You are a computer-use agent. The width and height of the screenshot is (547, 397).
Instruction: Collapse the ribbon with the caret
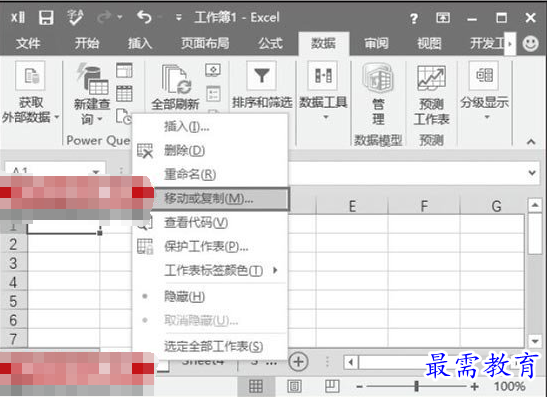tap(531, 142)
